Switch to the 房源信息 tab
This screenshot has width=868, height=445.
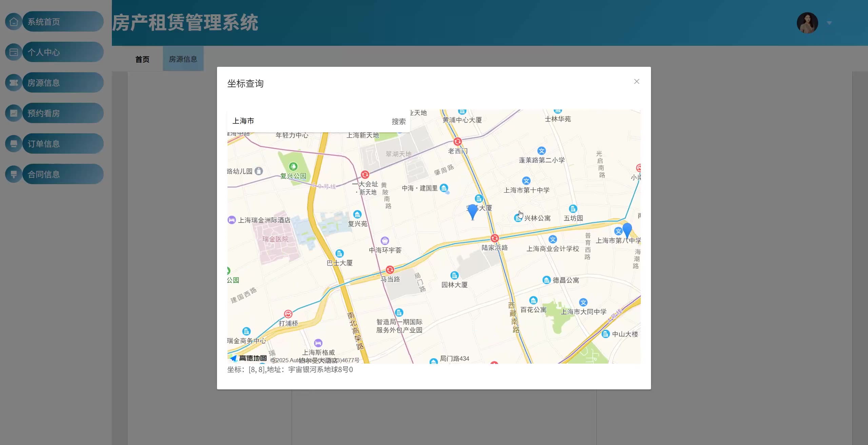(x=183, y=59)
